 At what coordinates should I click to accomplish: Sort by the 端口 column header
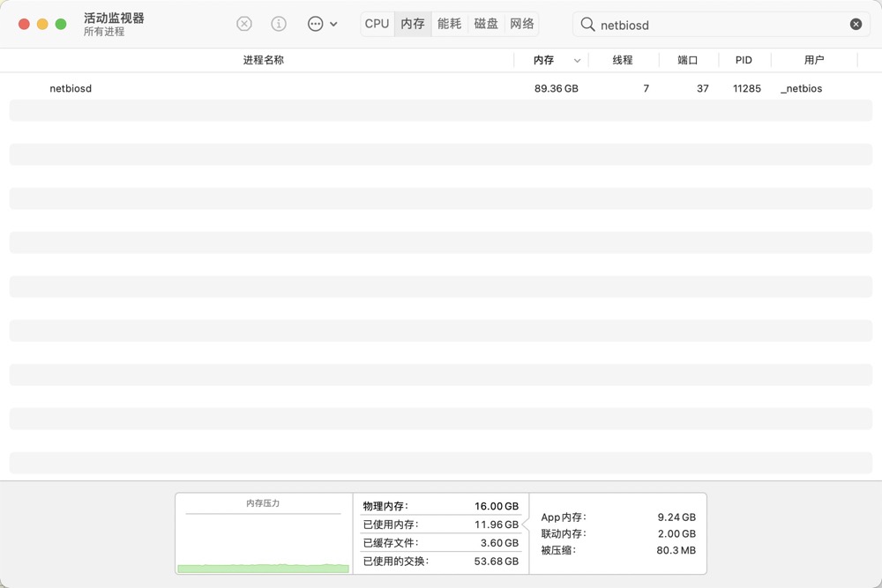pyautogui.click(x=688, y=60)
